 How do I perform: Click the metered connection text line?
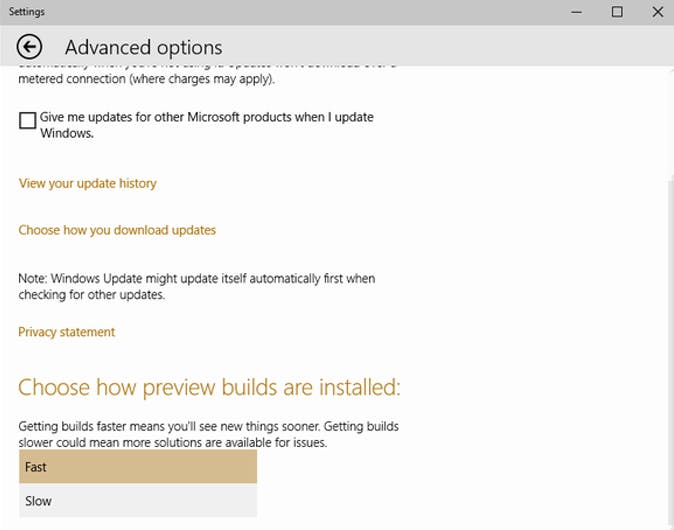pos(146,79)
